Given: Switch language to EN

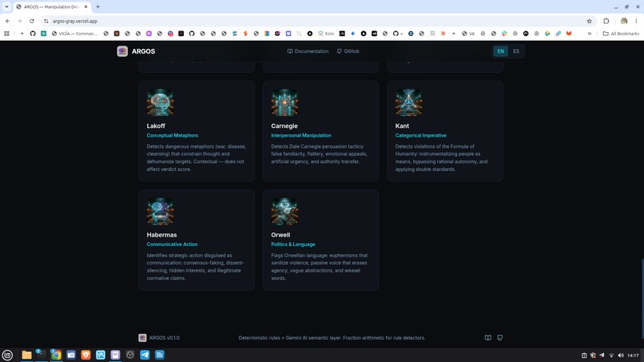Looking at the screenshot, I should tap(500, 51).
